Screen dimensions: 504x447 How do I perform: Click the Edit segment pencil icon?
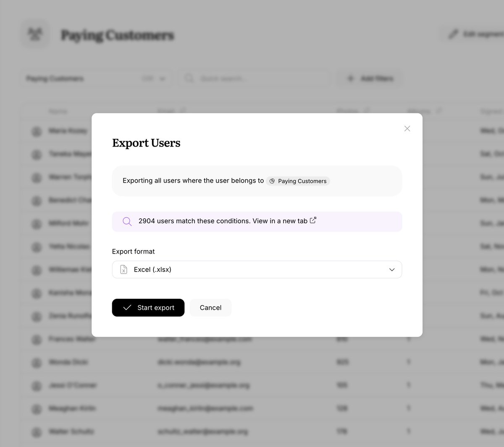453,34
